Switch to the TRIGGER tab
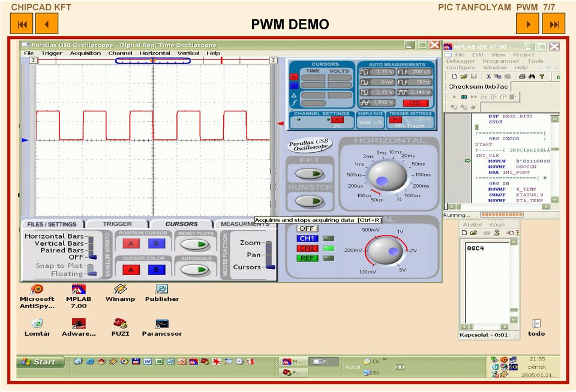The width and height of the screenshot is (576, 392). 117,224
